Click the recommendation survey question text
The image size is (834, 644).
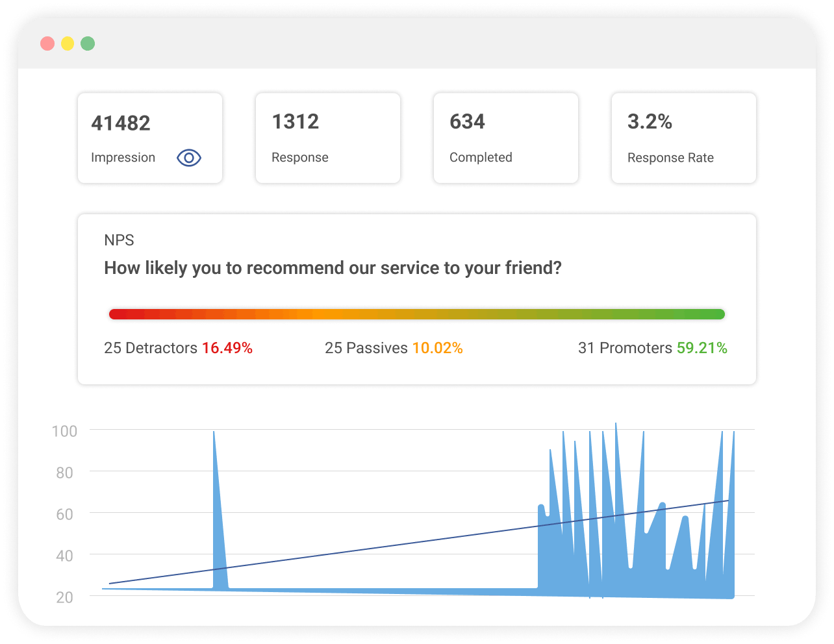(x=333, y=267)
